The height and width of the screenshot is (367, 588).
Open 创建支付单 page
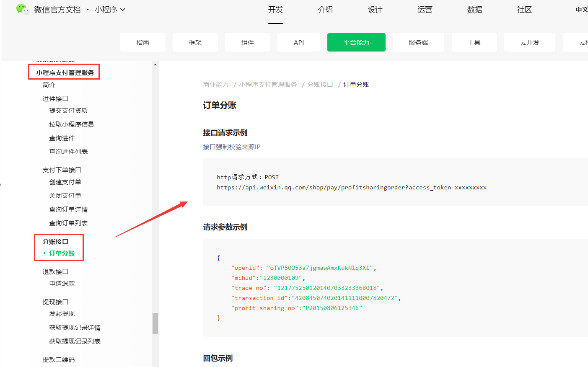[x=65, y=182]
